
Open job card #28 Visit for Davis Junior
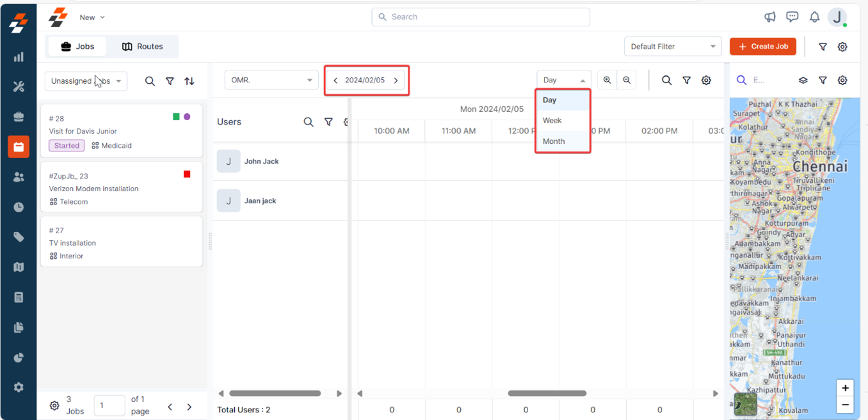click(122, 131)
